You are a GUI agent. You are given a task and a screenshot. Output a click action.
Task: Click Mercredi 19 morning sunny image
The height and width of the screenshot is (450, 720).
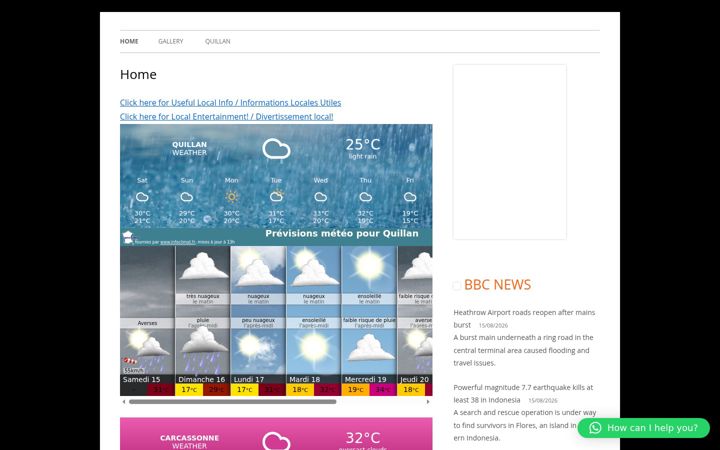[369, 270]
